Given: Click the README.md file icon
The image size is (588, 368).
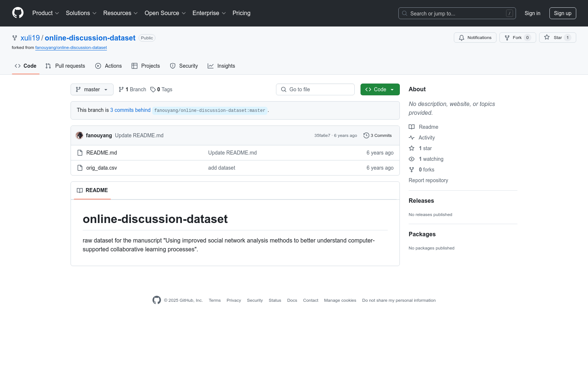Looking at the screenshot, I should coord(80,153).
